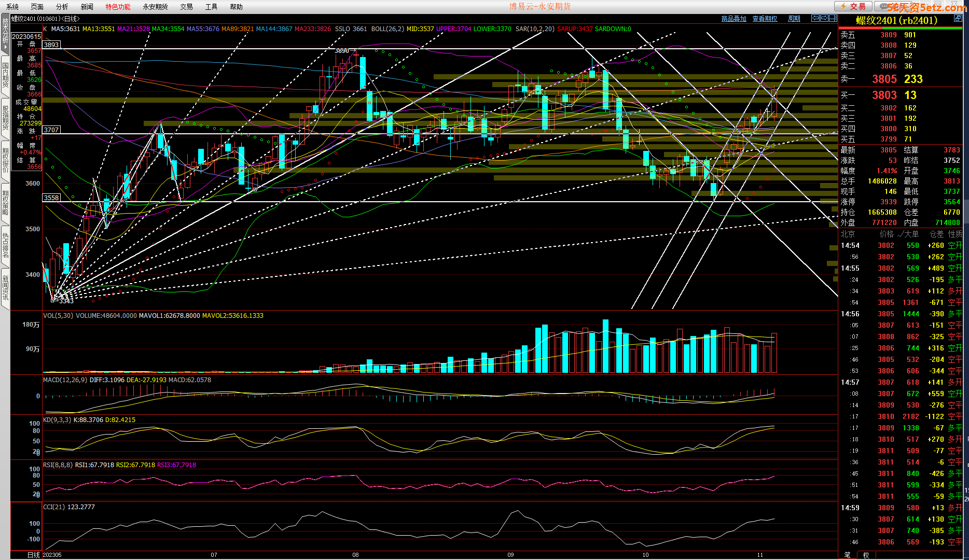
Task: Click the 14:54 tick row
Action: pos(901,246)
